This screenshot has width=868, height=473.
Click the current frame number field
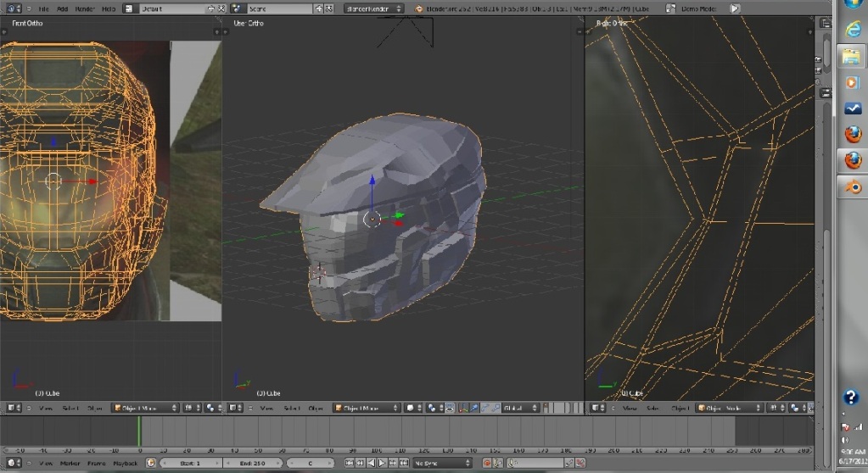coord(311,463)
